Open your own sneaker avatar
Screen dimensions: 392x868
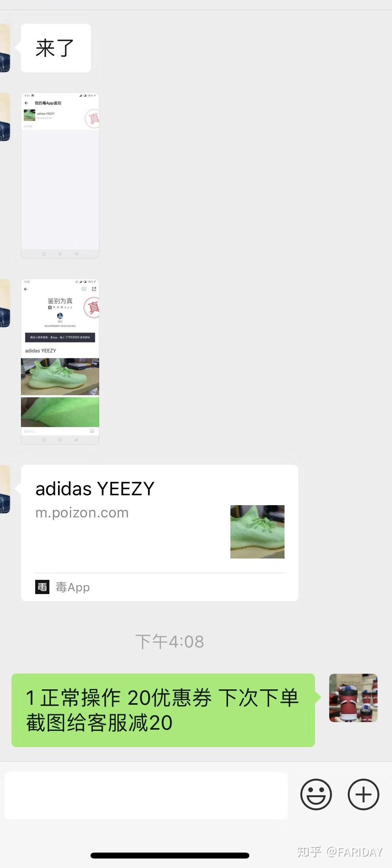coord(353,698)
